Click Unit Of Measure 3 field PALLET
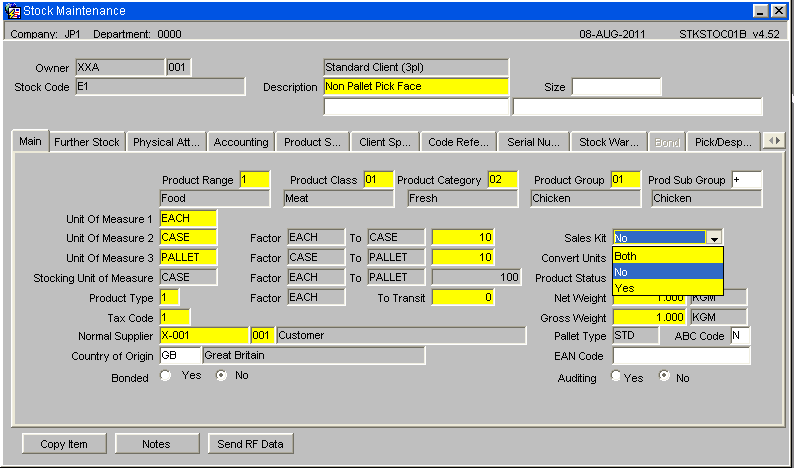This screenshot has height=468, width=794. pos(188,257)
